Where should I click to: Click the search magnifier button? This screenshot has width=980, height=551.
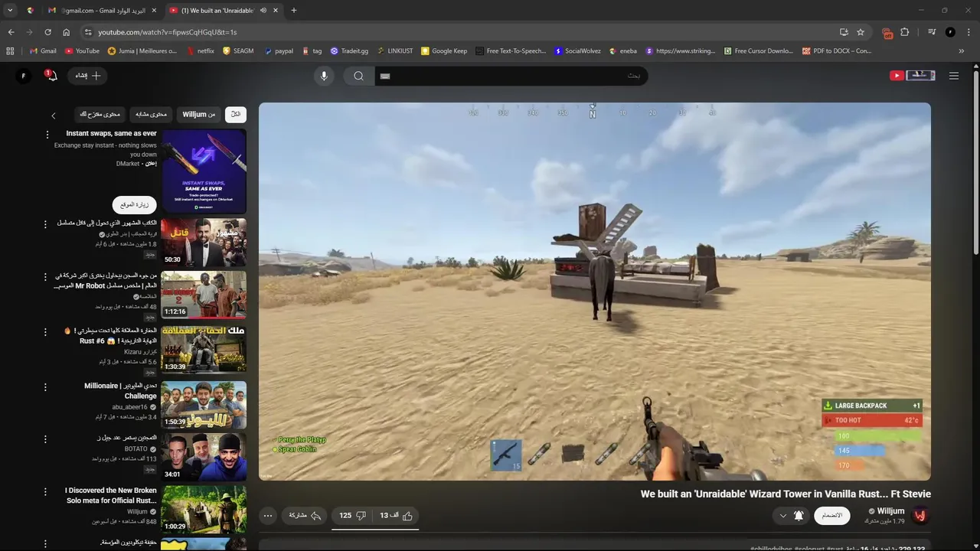(x=358, y=76)
